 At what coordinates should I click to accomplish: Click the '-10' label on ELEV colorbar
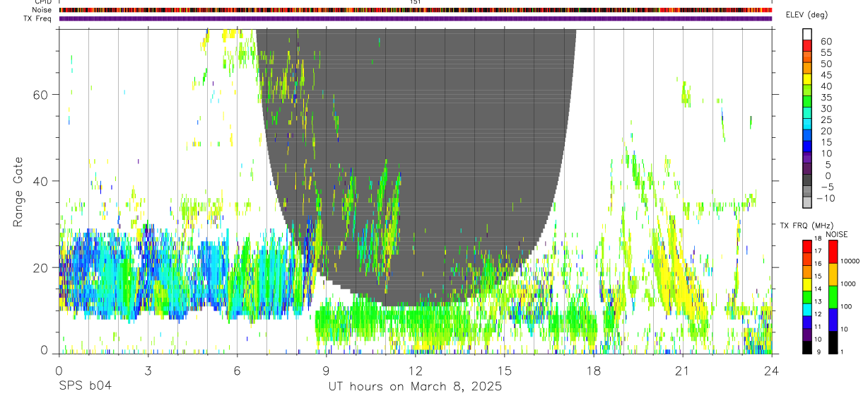tap(825, 199)
